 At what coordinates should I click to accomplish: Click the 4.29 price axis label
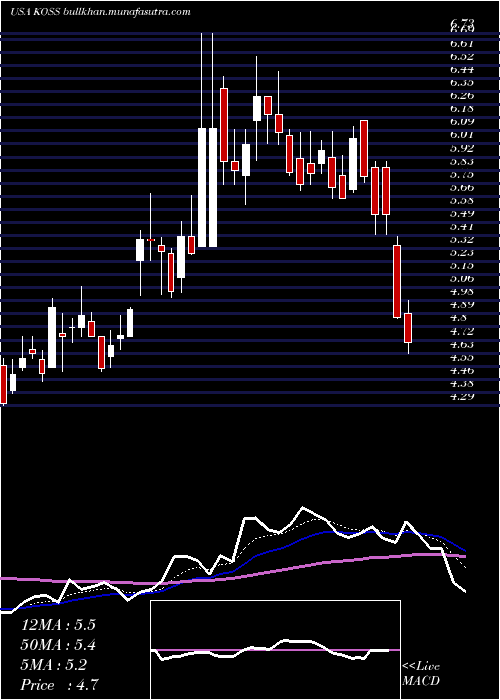[x=462, y=396]
